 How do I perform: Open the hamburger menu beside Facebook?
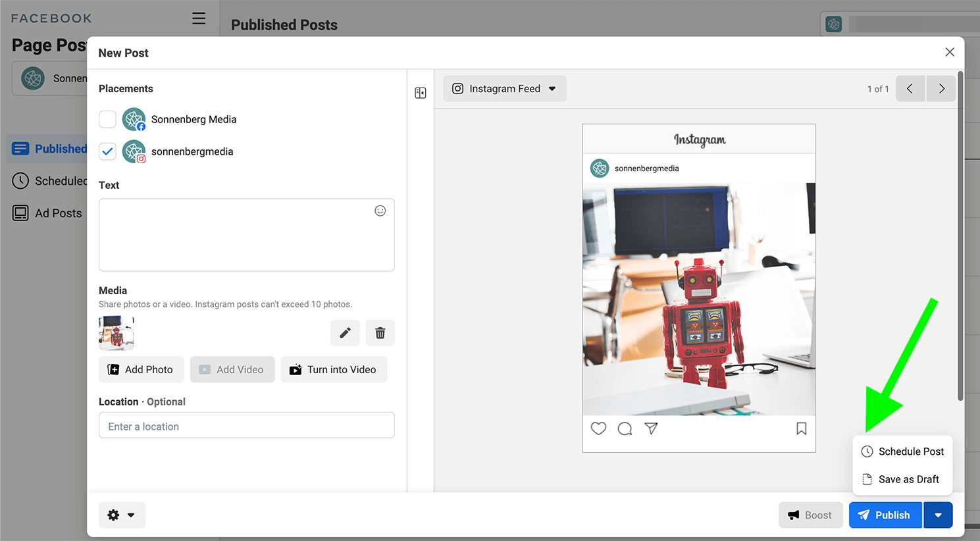tap(199, 18)
